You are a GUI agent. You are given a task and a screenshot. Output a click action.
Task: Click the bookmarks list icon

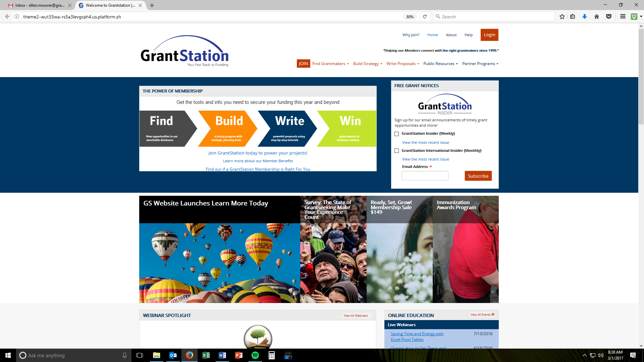tap(573, 17)
